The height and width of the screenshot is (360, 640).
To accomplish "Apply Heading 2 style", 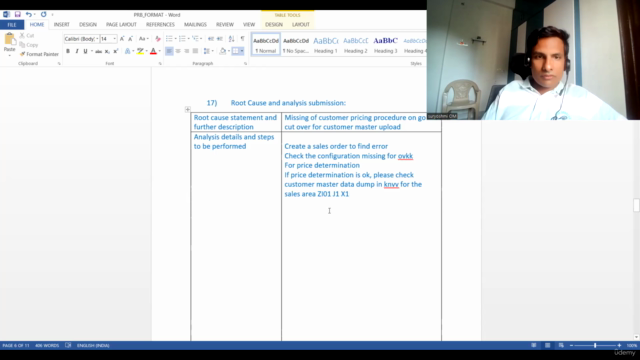I will coord(356,44).
